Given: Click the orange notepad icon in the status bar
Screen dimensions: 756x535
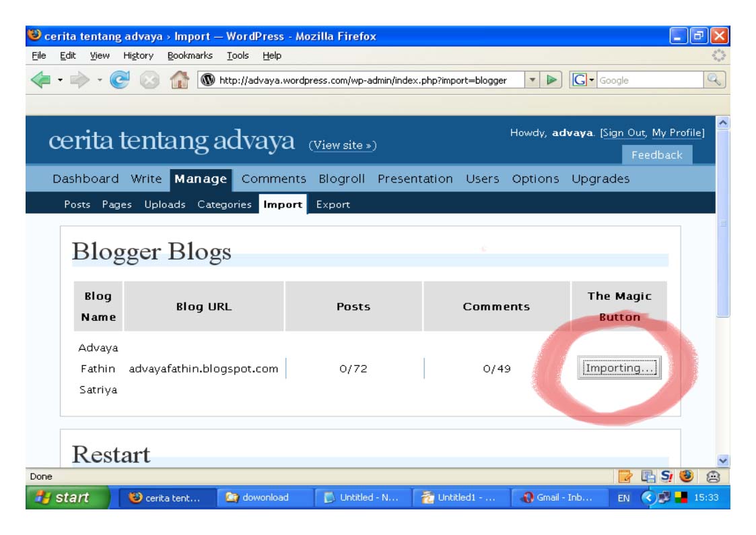Looking at the screenshot, I should click(x=625, y=476).
